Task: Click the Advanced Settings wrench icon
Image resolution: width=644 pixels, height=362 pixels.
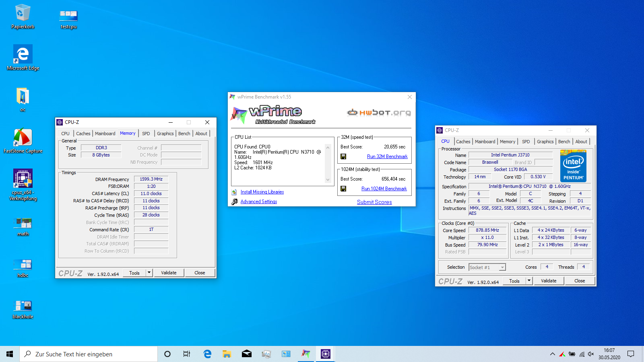Action: pyautogui.click(x=234, y=202)
